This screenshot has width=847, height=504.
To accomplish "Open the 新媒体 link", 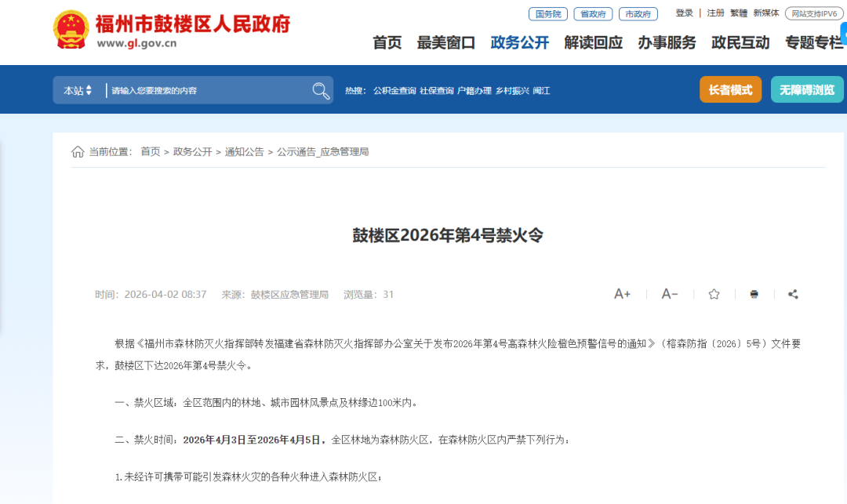I will (x=766, y=13).
